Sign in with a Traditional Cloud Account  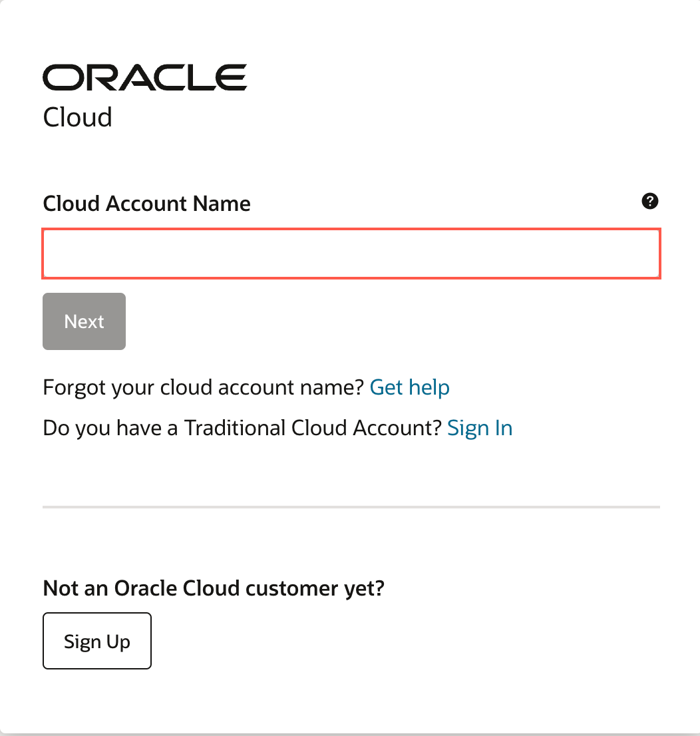pyautogui.click(x=480, y=427)
